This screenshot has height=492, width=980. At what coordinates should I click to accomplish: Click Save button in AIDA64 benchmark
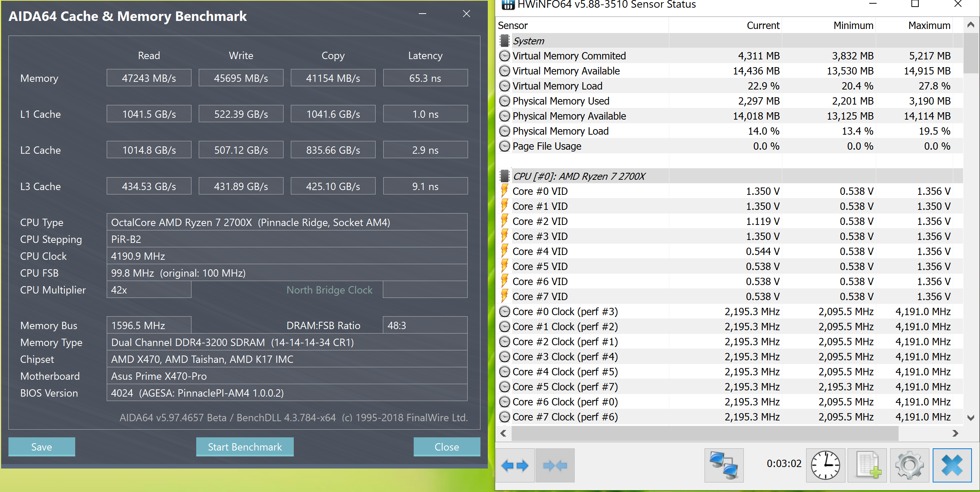41,447
